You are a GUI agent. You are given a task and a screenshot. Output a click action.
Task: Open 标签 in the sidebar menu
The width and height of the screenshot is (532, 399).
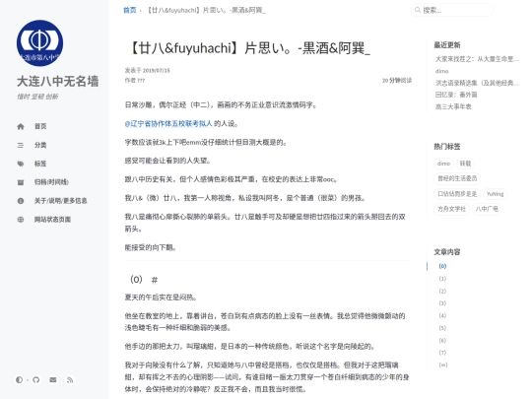[40, 164]
